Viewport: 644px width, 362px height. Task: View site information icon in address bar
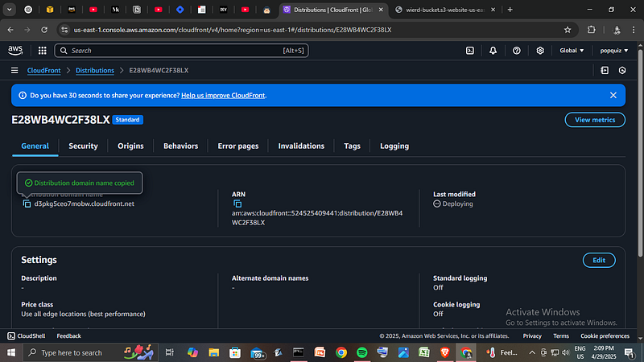coord(64,30)
